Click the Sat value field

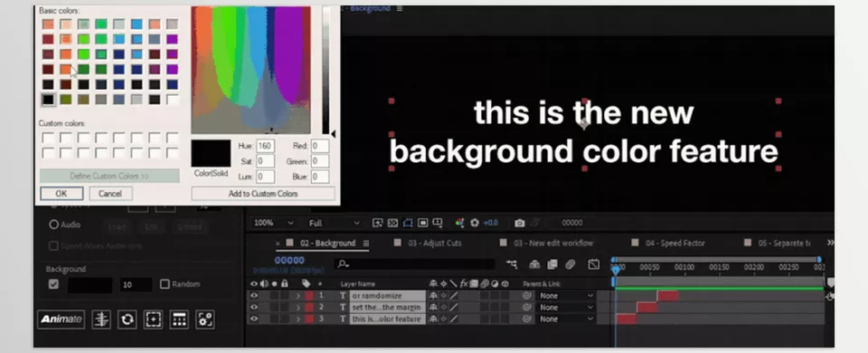click(266, 161)
